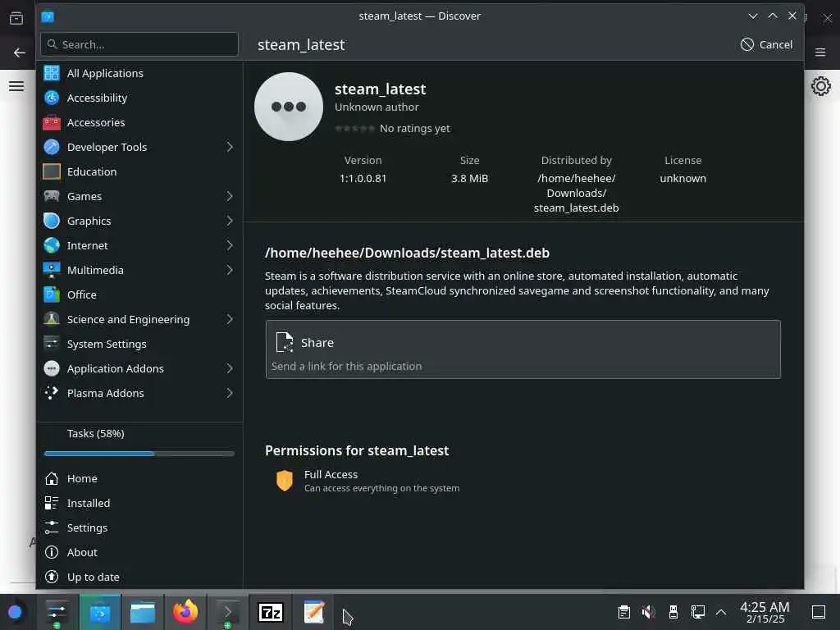Expand Science and Engineering chevron
The height and width of the screenshot is (630, 840).
230,319
